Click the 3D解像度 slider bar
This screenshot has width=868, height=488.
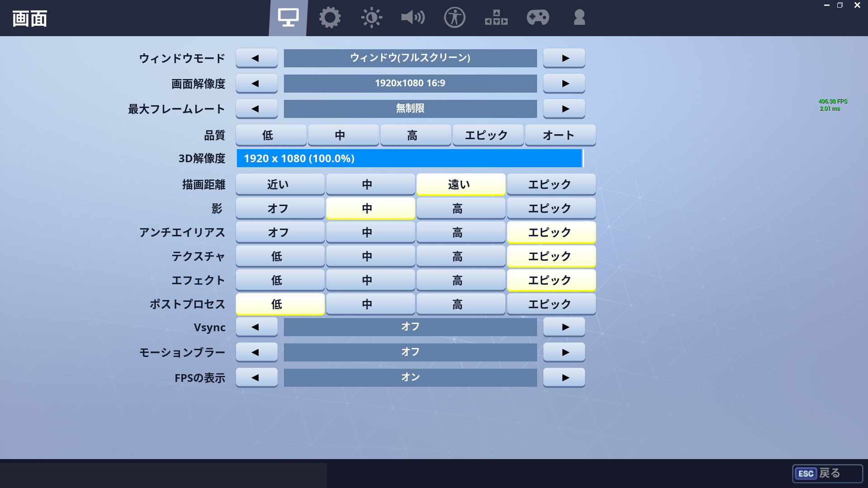click(x=410, y=158)
